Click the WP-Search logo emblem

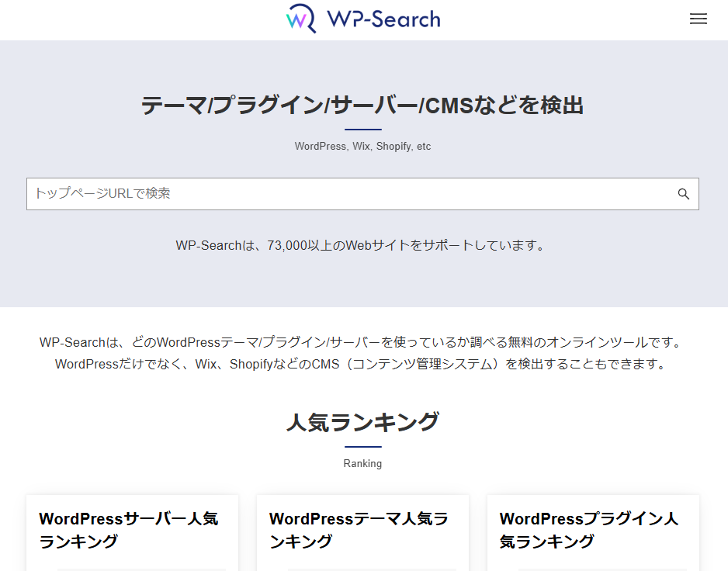coord(301,19)
